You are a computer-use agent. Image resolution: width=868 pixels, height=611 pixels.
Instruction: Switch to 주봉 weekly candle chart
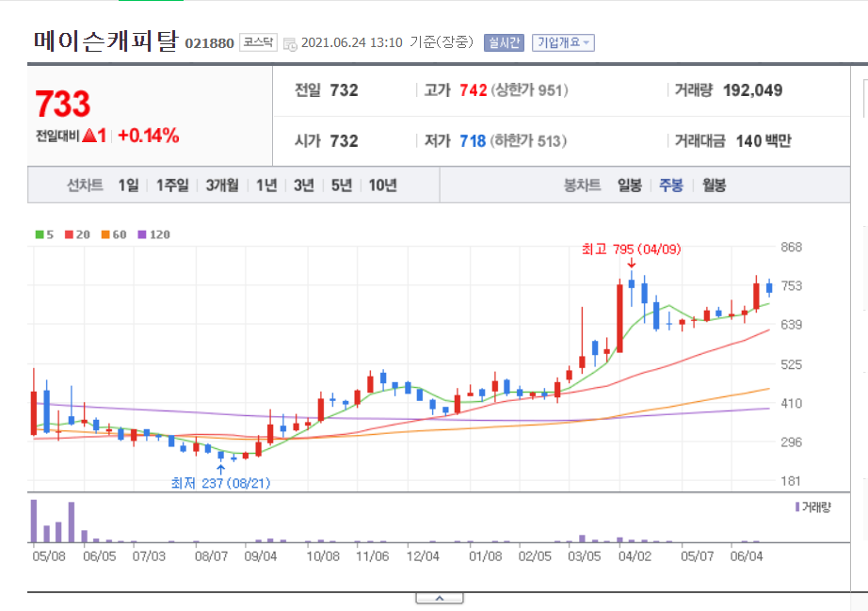tap(671, 185)
